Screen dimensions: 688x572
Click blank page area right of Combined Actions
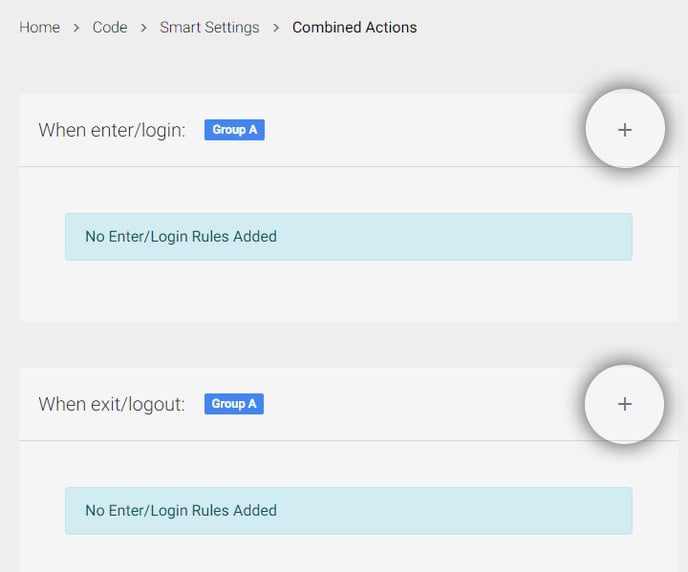tap(548, 27)
